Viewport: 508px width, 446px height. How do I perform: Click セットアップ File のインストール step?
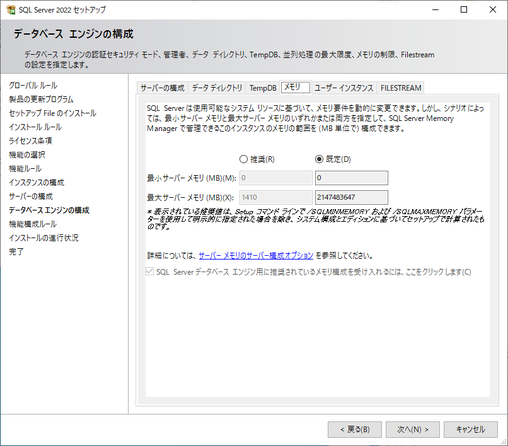pyautogui.click(x=52, y=113)
